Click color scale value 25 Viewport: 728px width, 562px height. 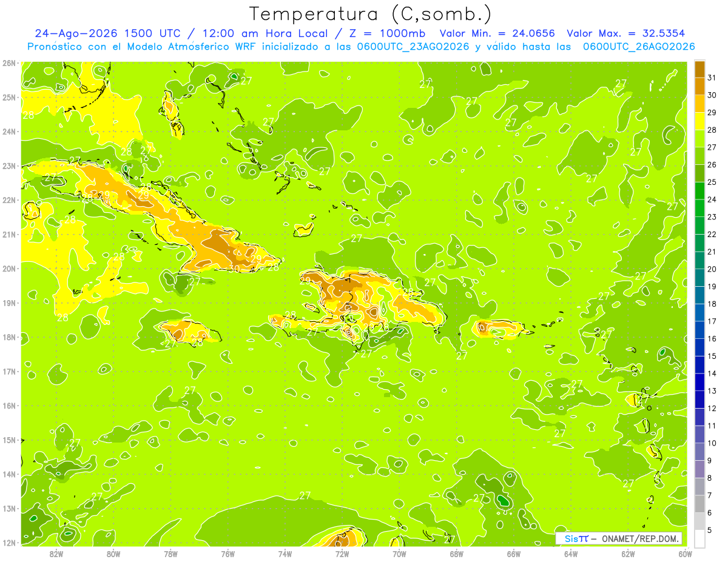pos(712,182)
